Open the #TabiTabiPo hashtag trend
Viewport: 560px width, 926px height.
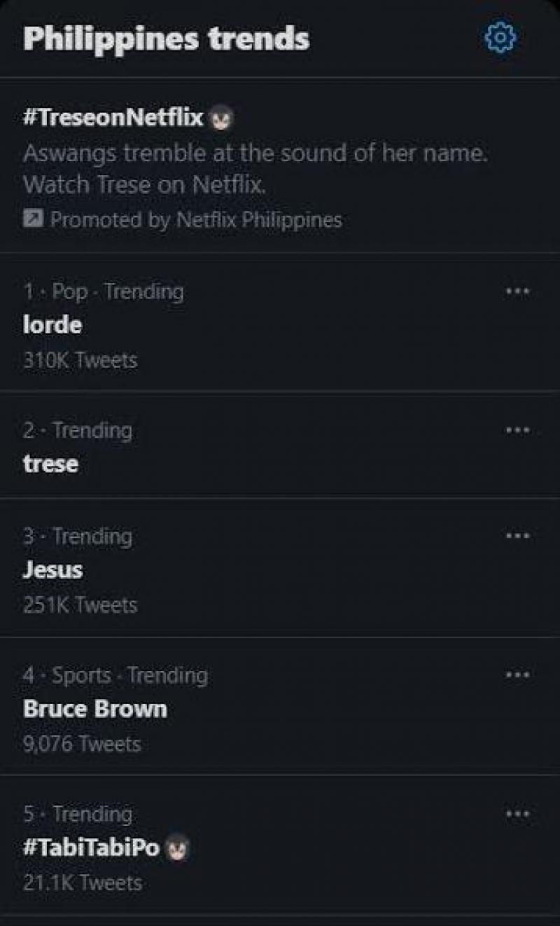click(x=92, y=848)
